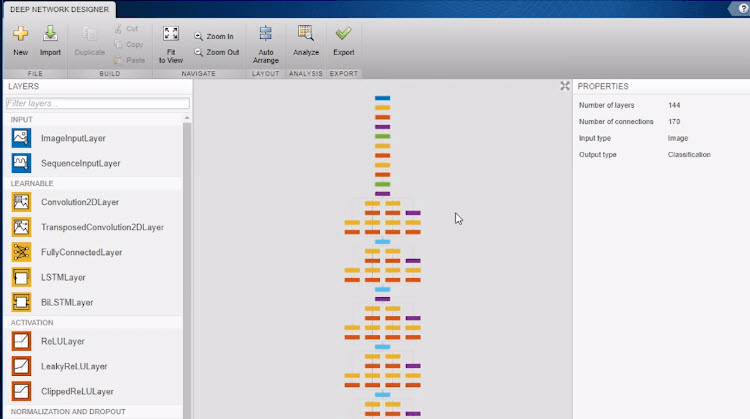Open the Deep Network Designer tab

[x=59, y=10]
